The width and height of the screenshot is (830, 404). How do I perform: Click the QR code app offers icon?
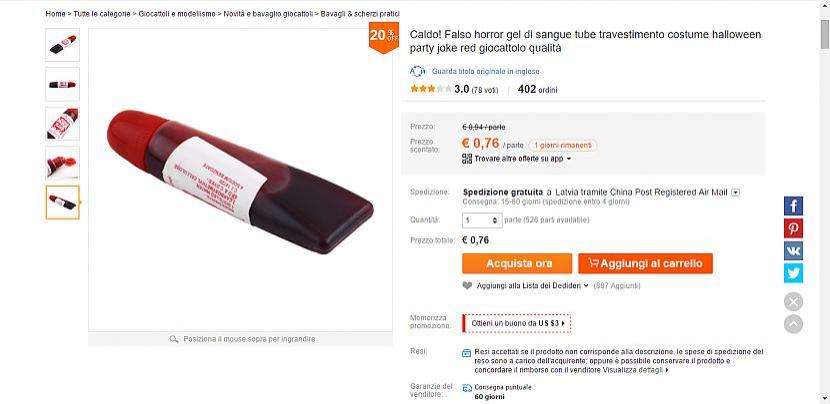467,158
